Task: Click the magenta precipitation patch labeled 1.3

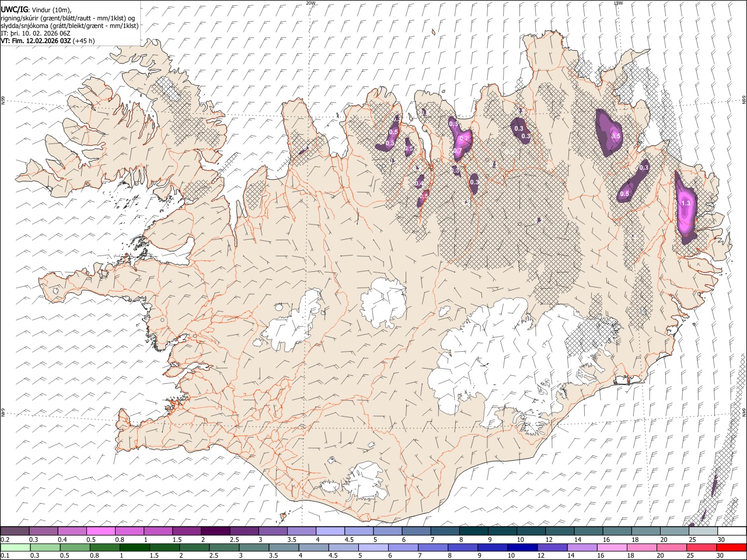Action: [685, 207]
